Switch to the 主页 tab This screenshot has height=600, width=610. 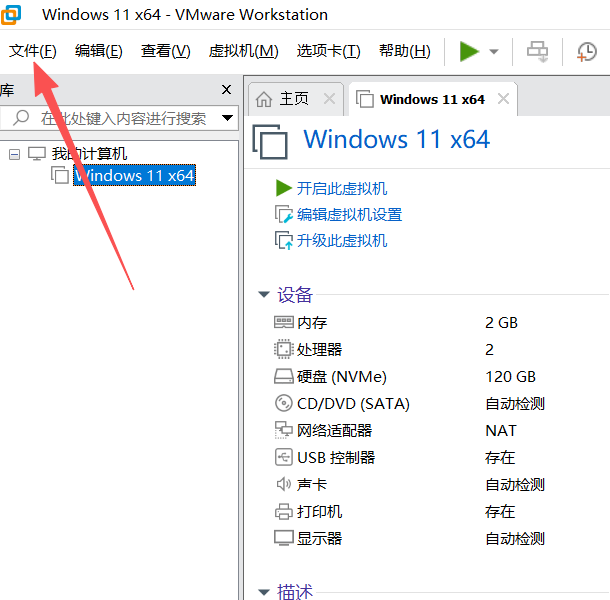[x=294, y=99]
